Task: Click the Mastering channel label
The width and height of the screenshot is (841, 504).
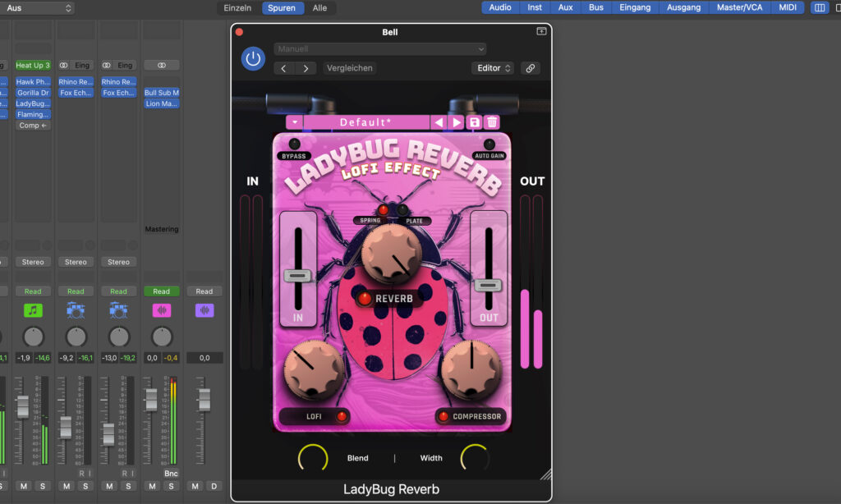Action: 162,229
